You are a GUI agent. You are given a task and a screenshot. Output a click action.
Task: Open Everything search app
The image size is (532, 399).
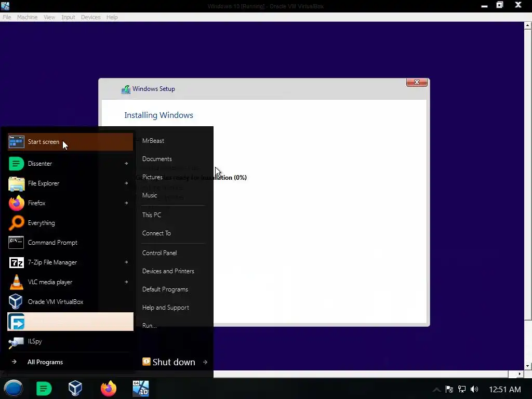coord(70,223)
